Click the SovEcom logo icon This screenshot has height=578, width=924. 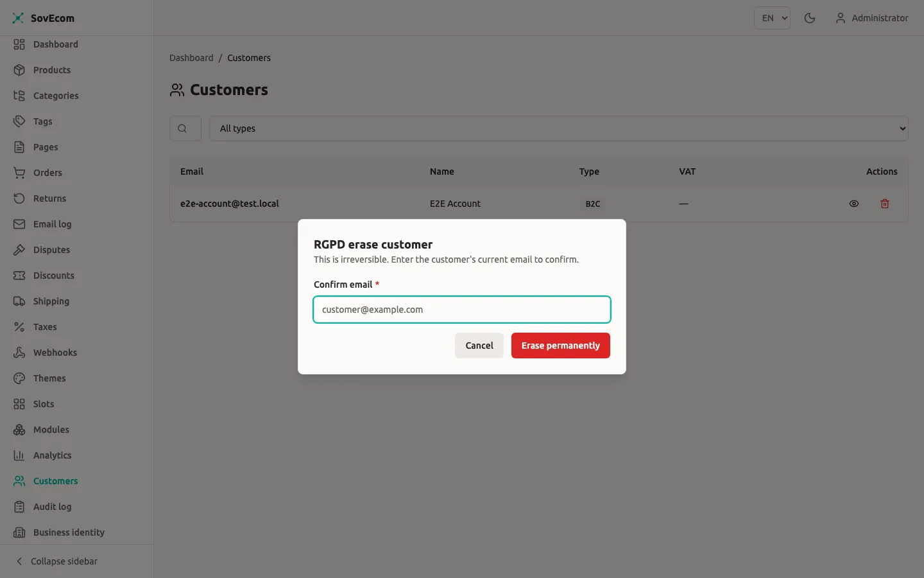click(18, 18)
